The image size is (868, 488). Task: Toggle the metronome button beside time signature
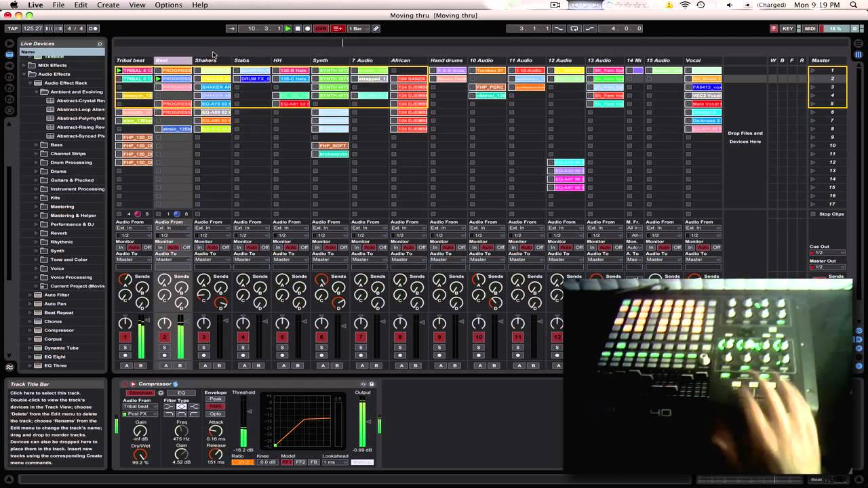click(94, 28)
